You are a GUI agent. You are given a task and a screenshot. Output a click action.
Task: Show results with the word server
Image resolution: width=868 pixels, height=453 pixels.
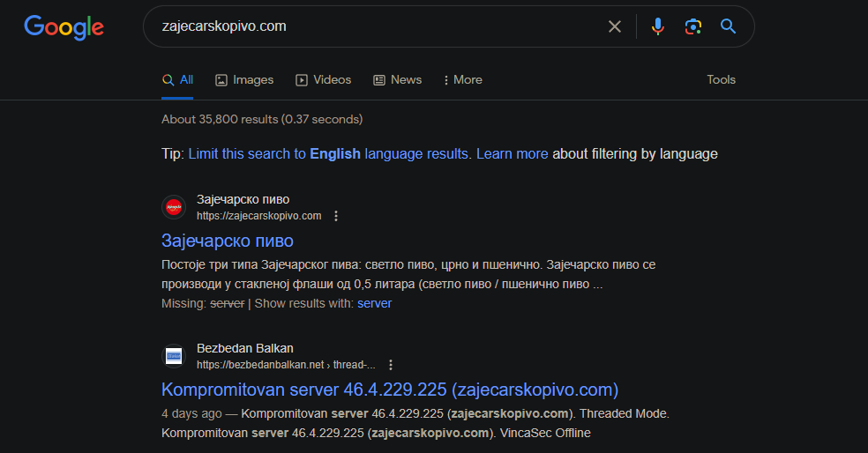(374, 304)
